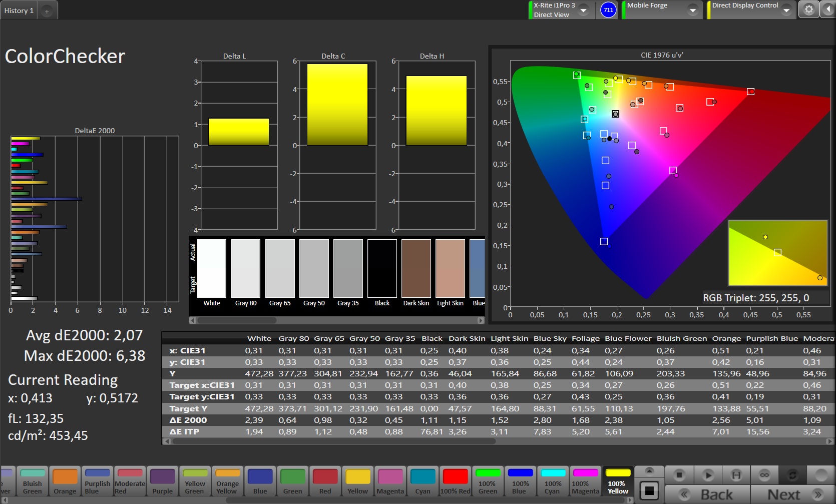Click the black square pattern preview button
The width and height of the screenshot is (836, 504).
pos(649,490)
